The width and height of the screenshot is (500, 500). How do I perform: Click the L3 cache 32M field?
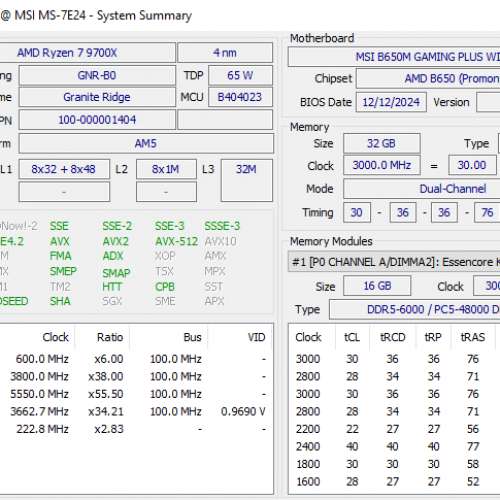click(247, 180)
